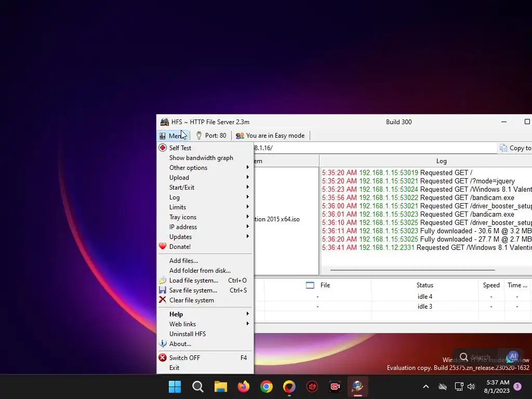
Task: Open Driver Booster red gear taskbar icon
Action: coord(312,387)
